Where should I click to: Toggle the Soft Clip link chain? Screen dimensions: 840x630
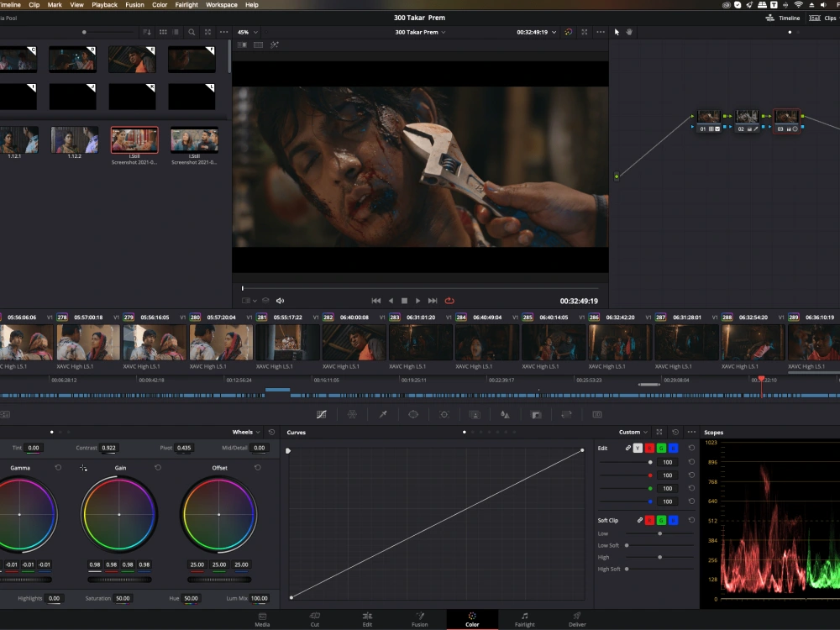[639, 520]
